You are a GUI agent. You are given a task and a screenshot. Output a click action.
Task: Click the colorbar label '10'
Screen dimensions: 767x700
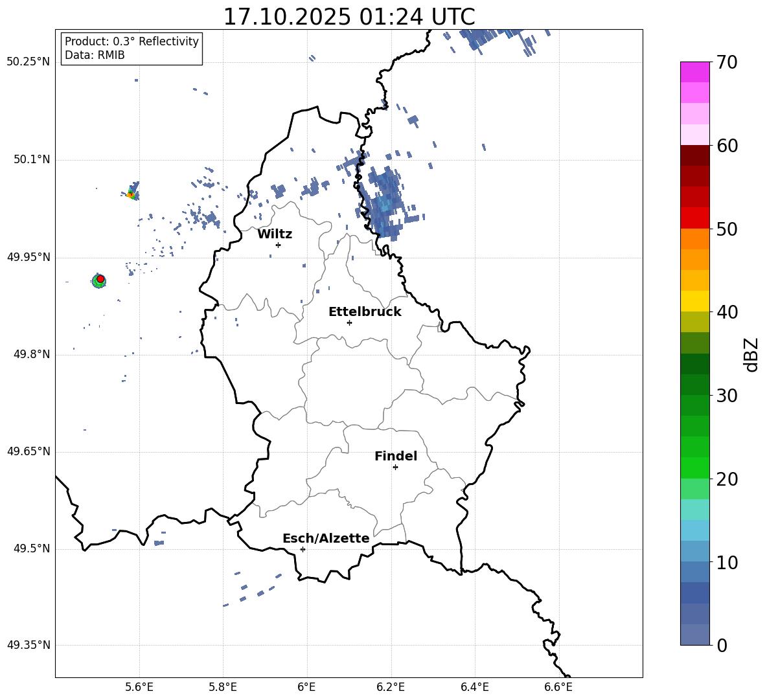[727, 563]
